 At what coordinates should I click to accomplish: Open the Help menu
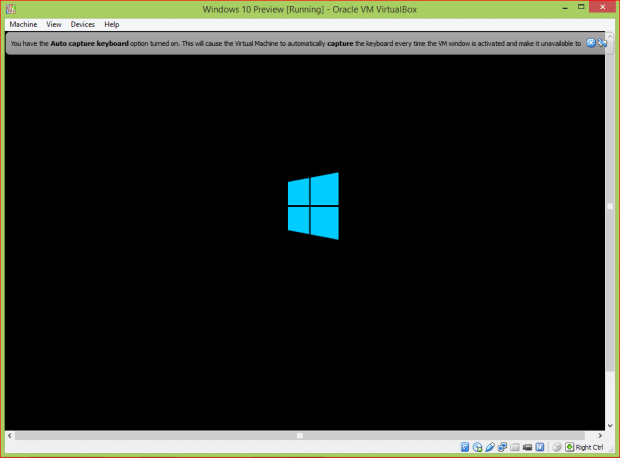point(112,25)
